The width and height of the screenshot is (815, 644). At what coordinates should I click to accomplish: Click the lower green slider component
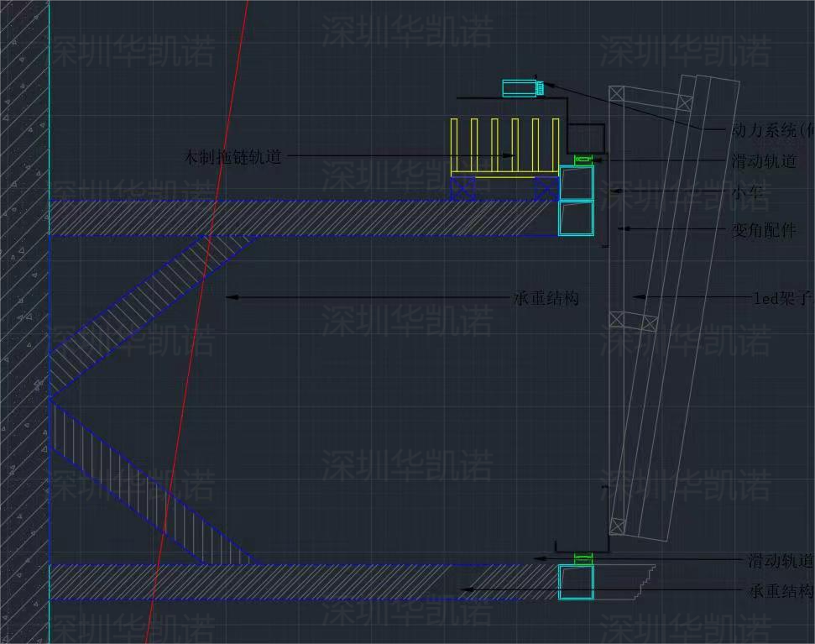(583, 558)
